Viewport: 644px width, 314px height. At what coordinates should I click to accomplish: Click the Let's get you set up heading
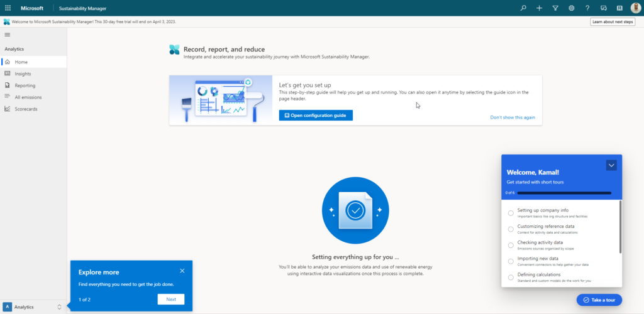click(305, 85)
